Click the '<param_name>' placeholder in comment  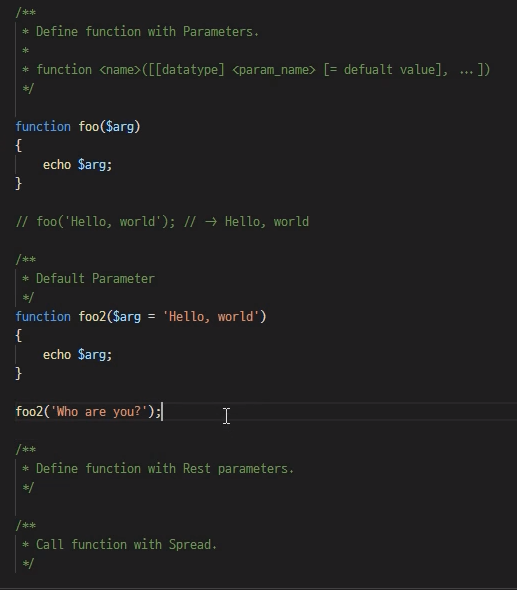pyautogui.click(x=274, y=70)
